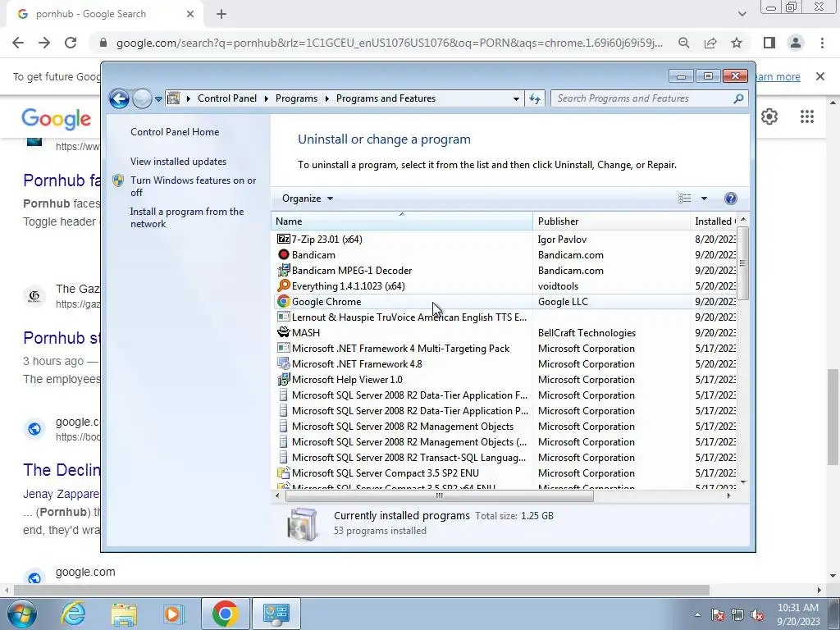Open Google apps grid icon

(807, 116)
